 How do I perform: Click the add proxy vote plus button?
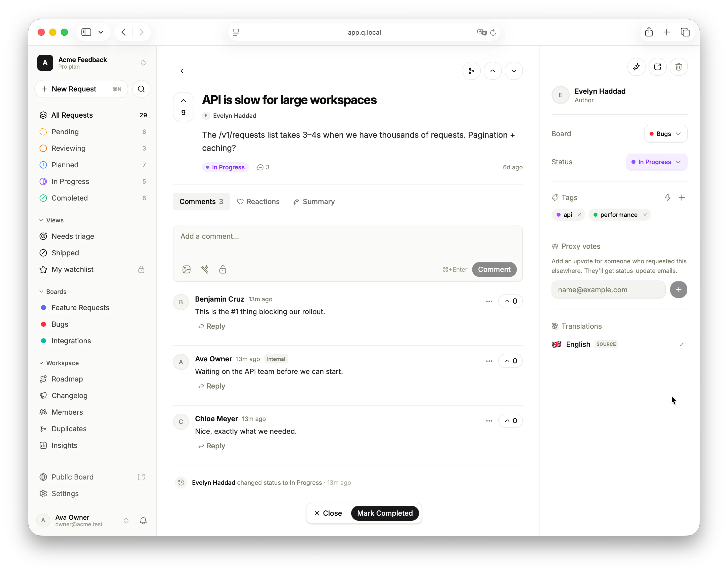[x=678, y=290]
